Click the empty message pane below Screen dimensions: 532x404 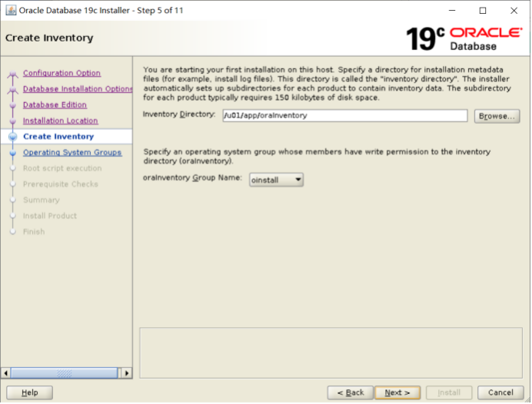click(x=331, y=353)
